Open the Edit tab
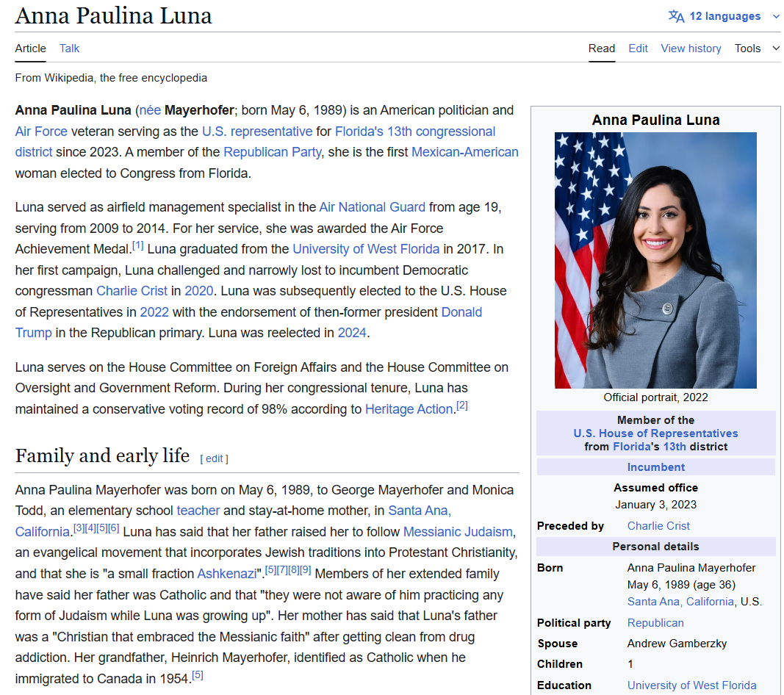 point(638,48)
